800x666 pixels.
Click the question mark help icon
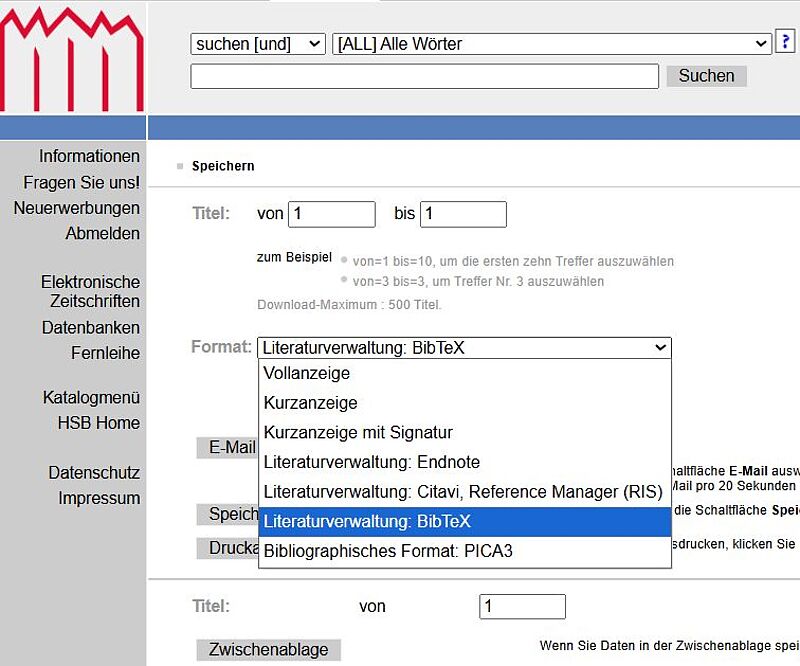pyautogui.click(x=787, y=43)
